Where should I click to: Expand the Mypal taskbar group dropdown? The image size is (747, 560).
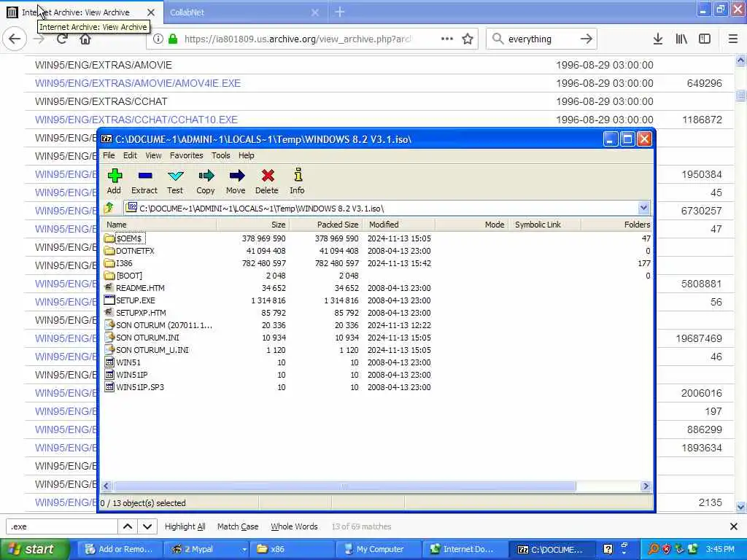[244, 549]
